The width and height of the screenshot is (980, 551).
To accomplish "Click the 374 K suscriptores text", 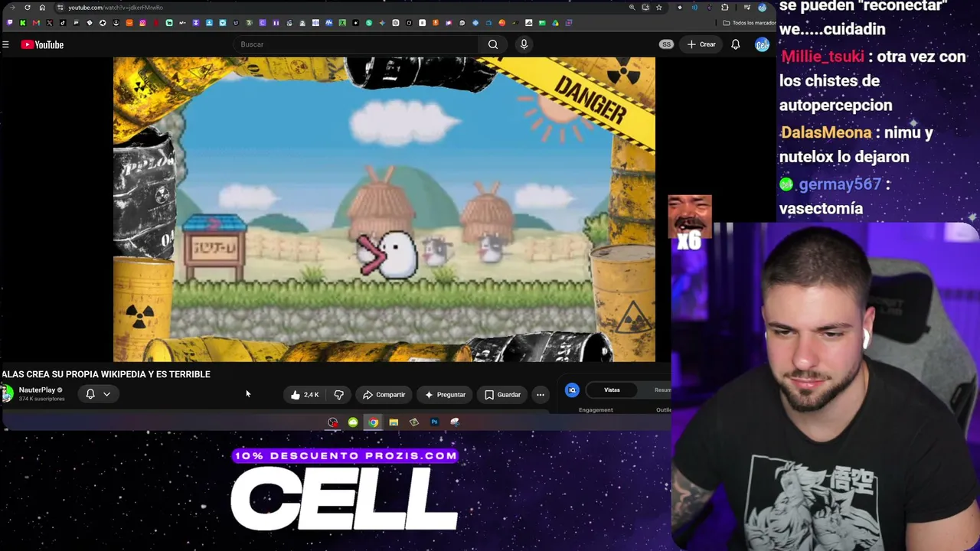I will coord(41,399).
